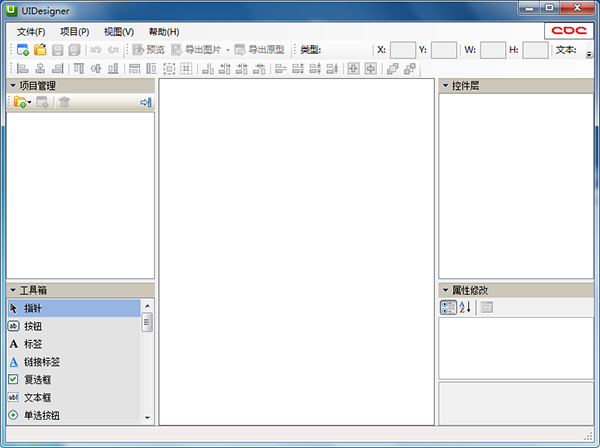
Task: Click the new project icon in main toolbar
Action: click(22, 49)
